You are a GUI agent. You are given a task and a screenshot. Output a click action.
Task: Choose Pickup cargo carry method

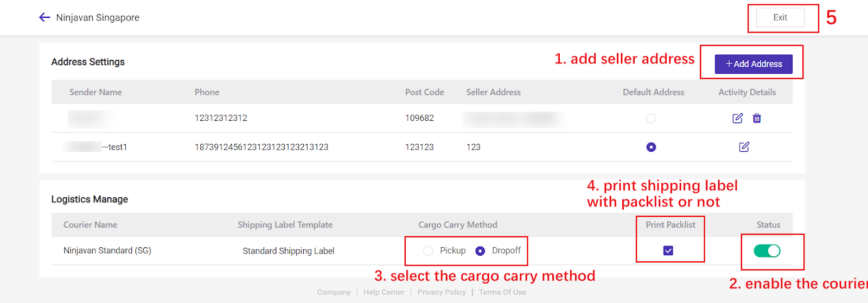click(428, 250)
